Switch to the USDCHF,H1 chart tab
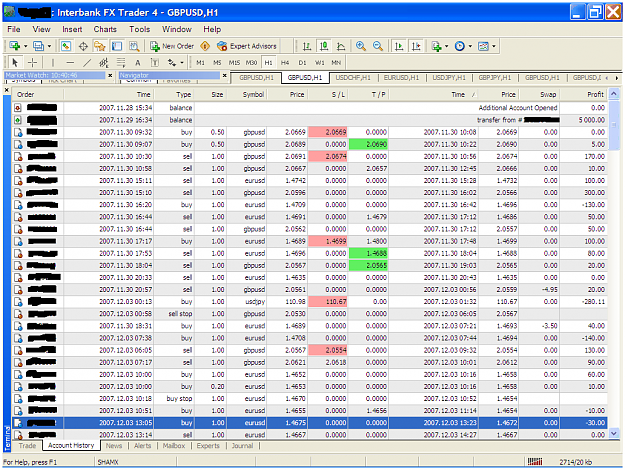Screen dimensions: 625x470 pyautogui.click(x=353, y=78)
